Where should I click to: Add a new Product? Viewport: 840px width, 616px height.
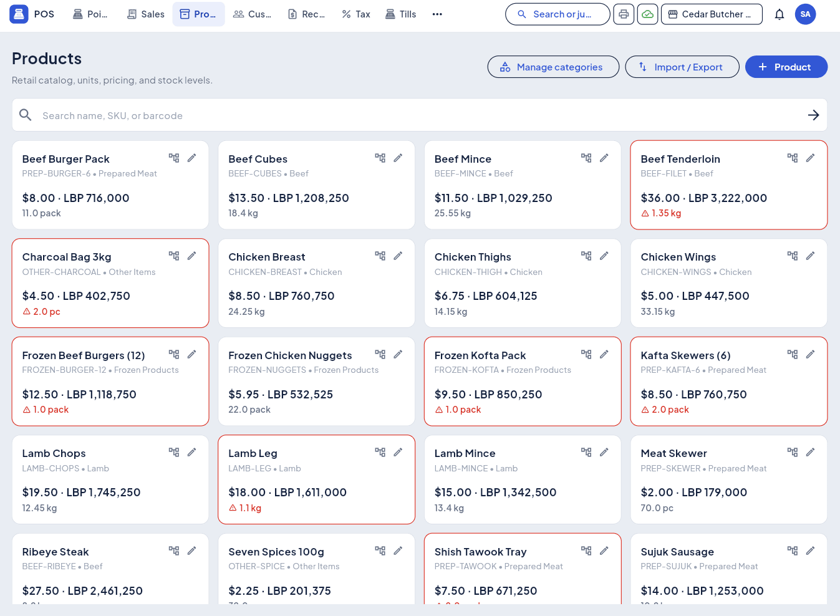pyautogui.click(x=786, y=67)
